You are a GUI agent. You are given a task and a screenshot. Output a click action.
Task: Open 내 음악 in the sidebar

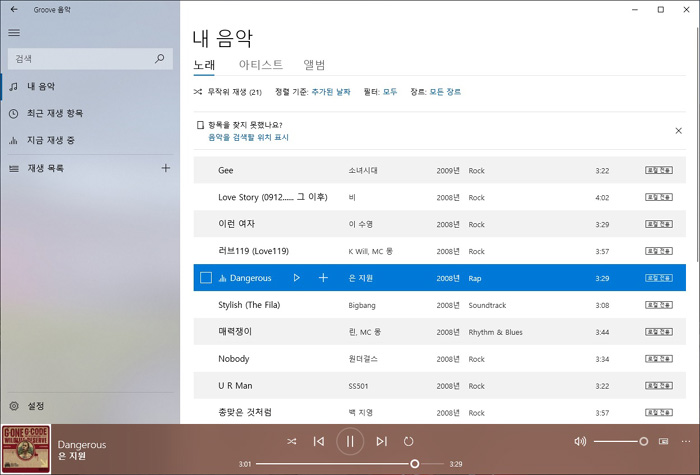pos(90,87)
